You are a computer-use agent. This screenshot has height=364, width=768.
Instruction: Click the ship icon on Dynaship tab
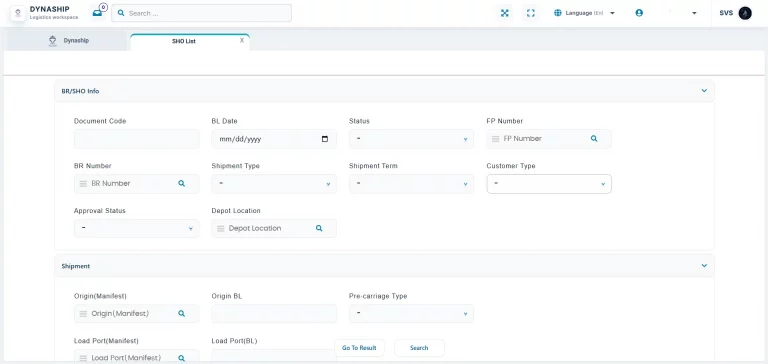click(53, 41)
